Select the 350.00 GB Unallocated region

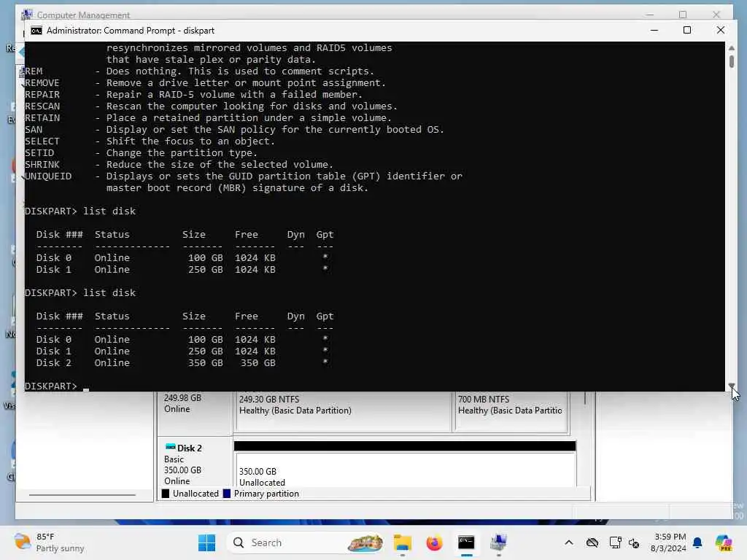click(406, 469)
